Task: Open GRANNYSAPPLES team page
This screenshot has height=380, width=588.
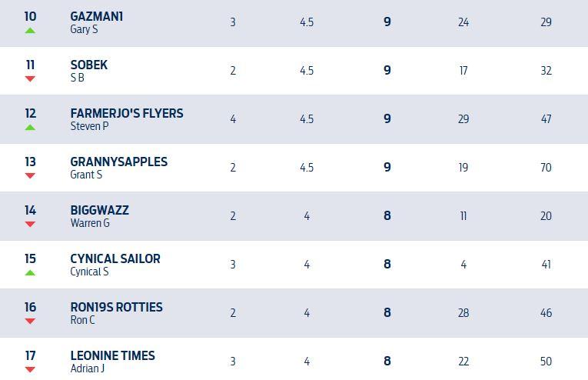Action: click(118, 162)
